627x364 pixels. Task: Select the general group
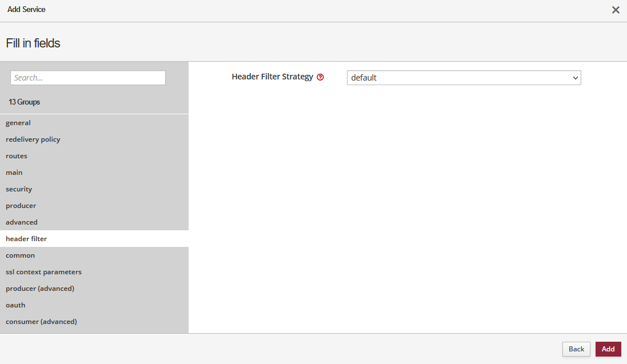coord(18,122)
